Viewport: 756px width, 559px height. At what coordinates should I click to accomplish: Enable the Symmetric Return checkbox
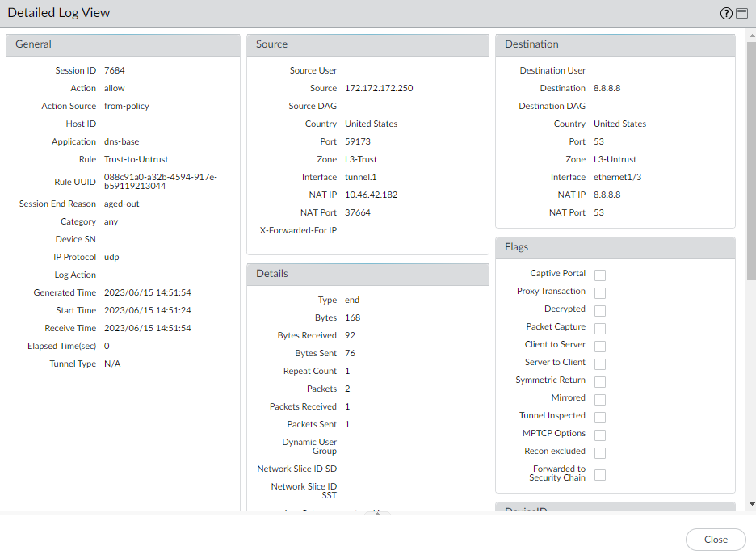(600, 382)
